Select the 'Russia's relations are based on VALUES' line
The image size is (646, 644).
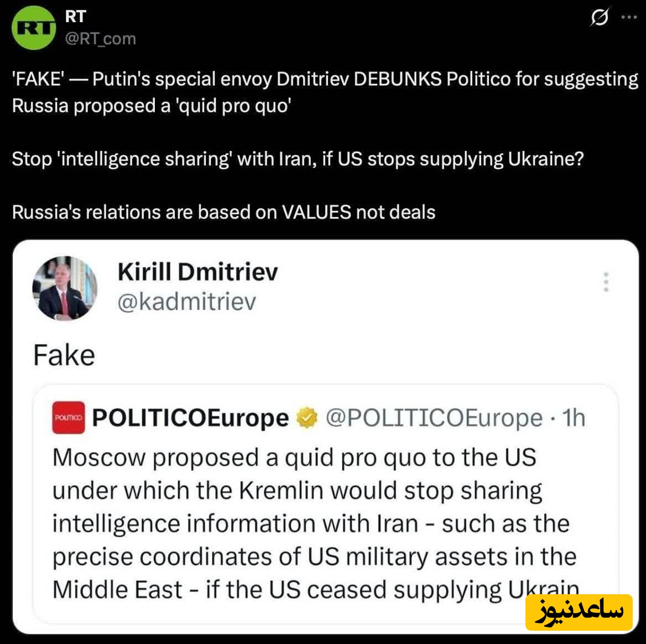coord(223,212)
